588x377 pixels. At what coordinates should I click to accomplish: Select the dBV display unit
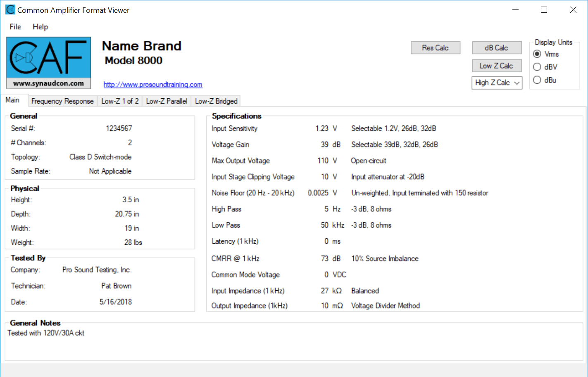pos(537,67)
